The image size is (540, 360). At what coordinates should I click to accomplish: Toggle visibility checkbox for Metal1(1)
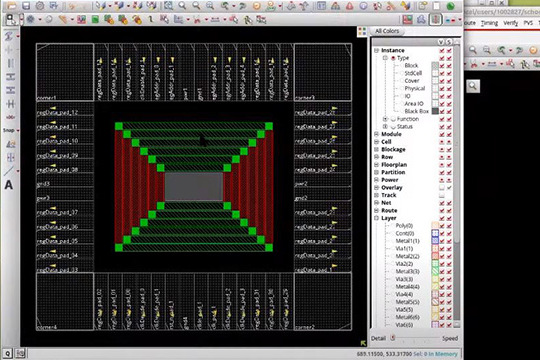442,241
